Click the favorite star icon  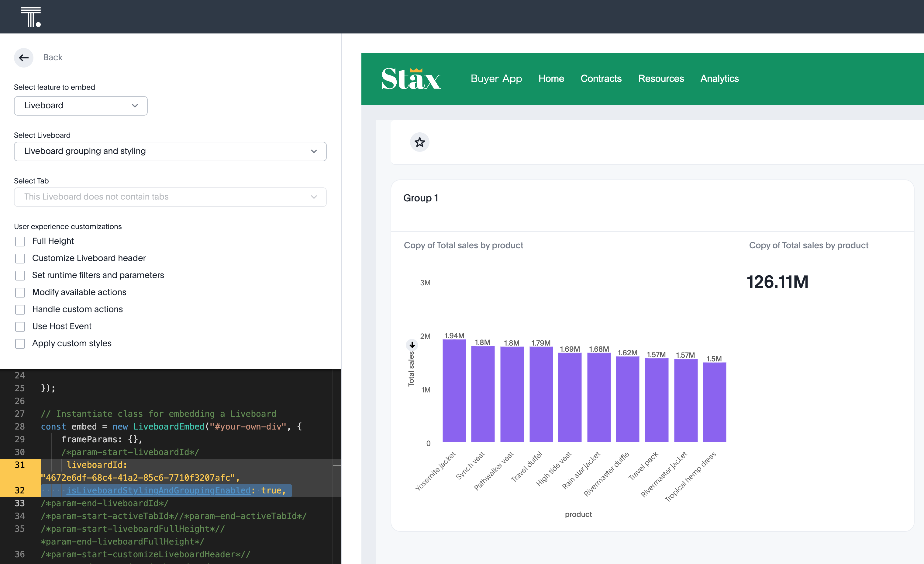point(419,142)
